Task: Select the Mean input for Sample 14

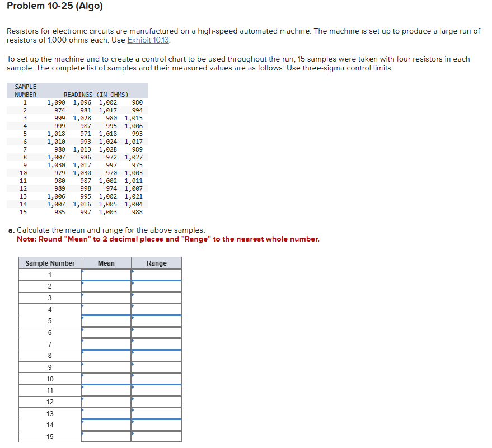Action: pos(106,425)
